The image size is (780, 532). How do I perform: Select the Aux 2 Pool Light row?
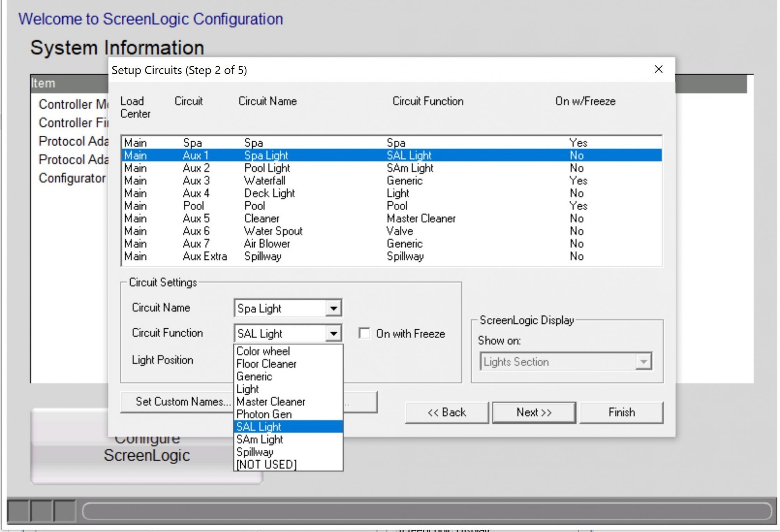(392, 168)
